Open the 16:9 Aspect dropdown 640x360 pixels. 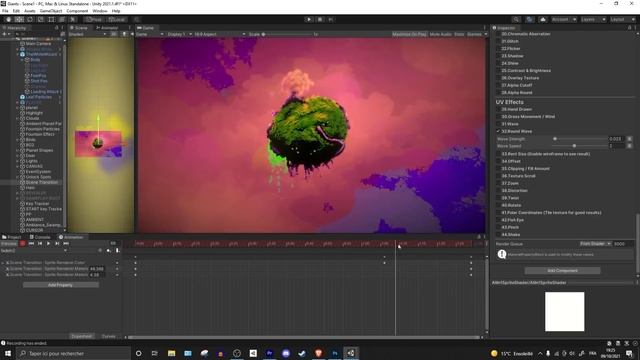(220, 34)
